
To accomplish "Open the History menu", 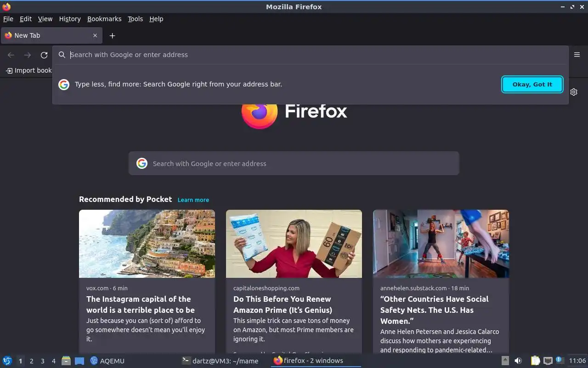I will tap(70, 19).
